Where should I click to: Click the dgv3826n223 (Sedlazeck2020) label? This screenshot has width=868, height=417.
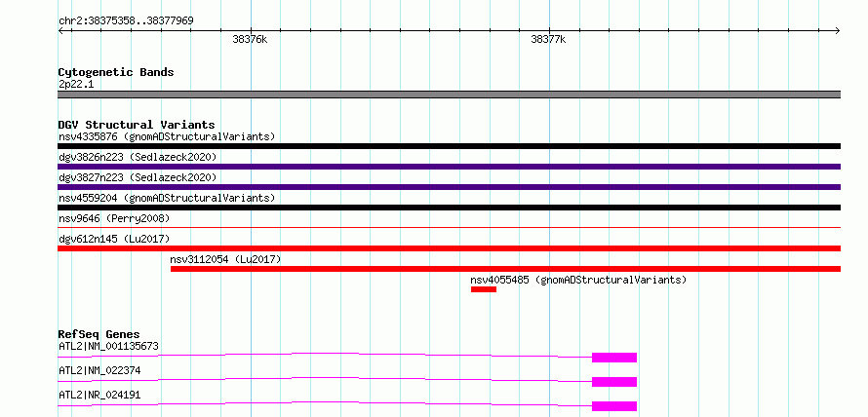point(138,157)
